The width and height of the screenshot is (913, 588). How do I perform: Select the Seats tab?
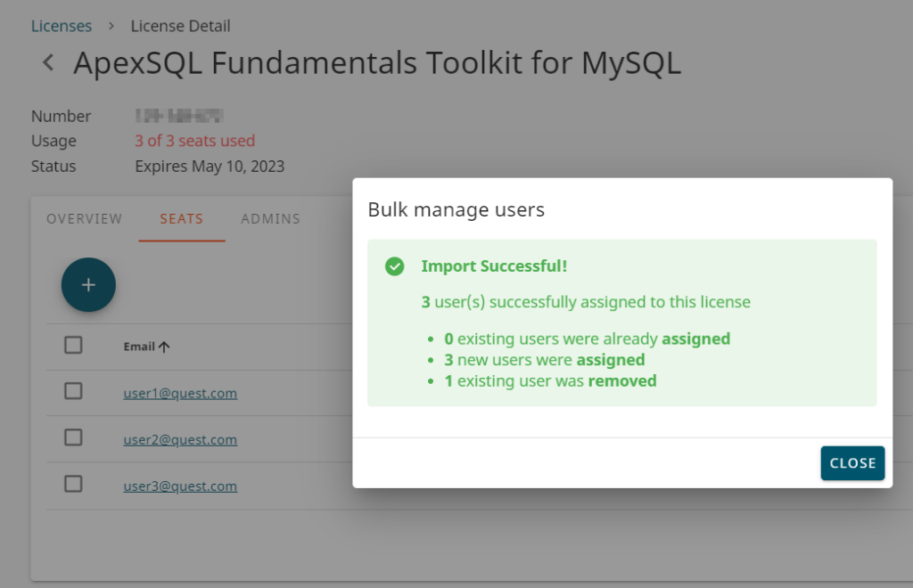click(181, 218)
